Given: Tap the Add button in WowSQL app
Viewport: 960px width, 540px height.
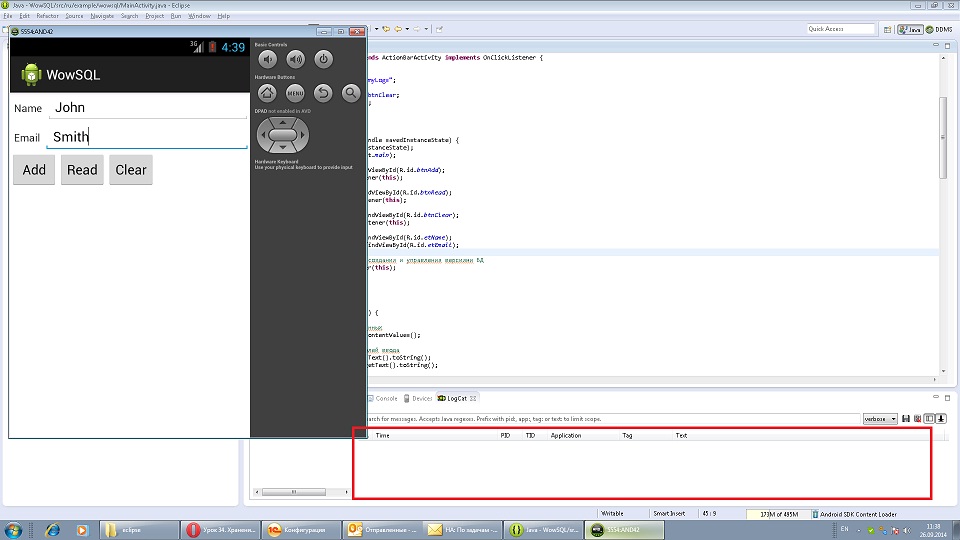Looking at the screenshot, I should pyautogui.click(x=34, y=170).
